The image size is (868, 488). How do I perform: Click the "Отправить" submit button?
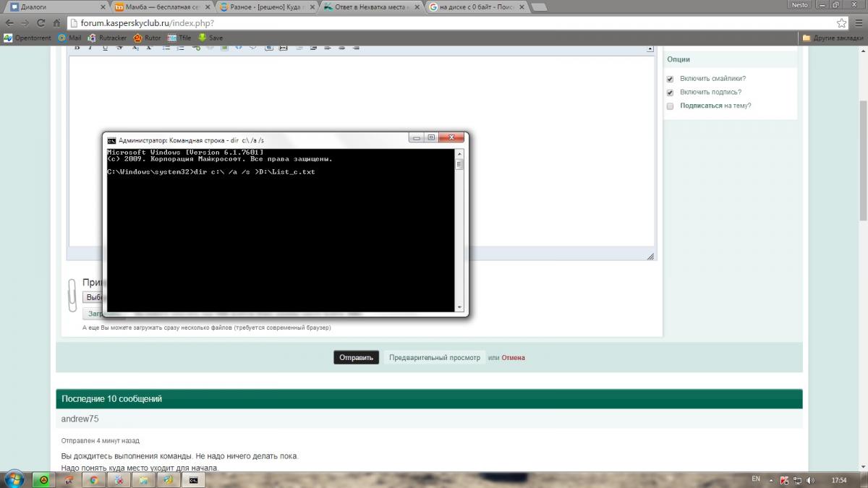356,357
